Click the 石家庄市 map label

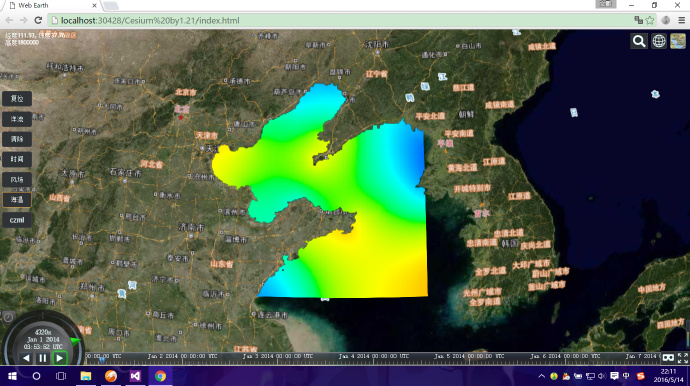point(125,172)
